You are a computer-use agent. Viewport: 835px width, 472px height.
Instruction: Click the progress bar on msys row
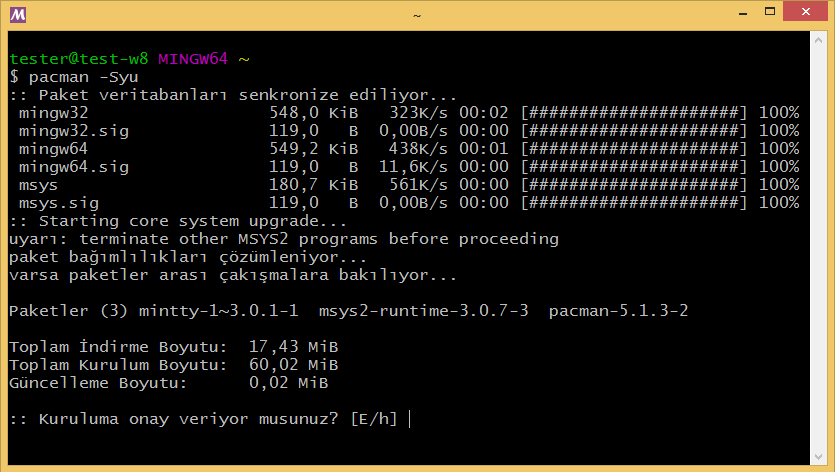[x=634, y=185]
